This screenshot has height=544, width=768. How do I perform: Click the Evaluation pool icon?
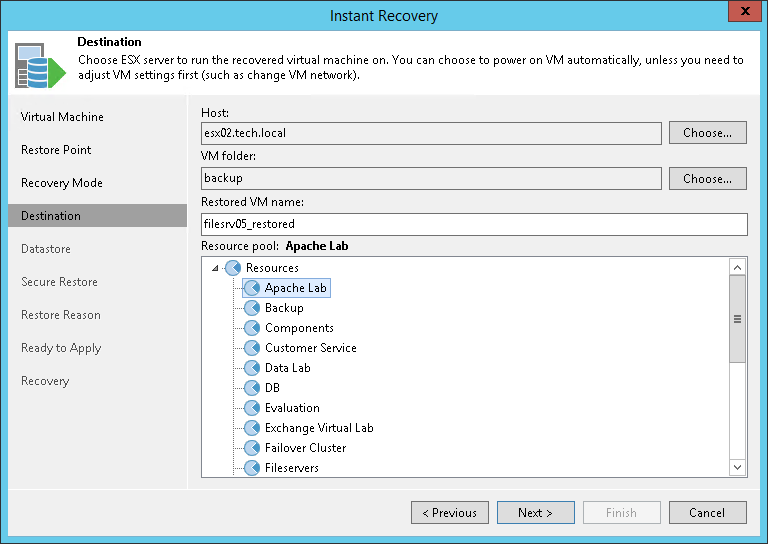click(x=252, y=408)
